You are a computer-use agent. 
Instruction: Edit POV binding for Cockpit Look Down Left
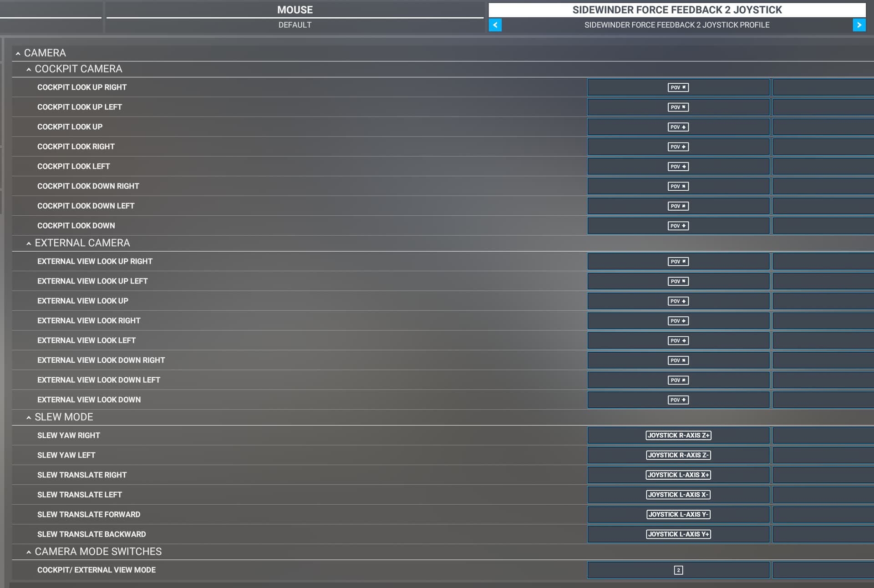point(678,206)
